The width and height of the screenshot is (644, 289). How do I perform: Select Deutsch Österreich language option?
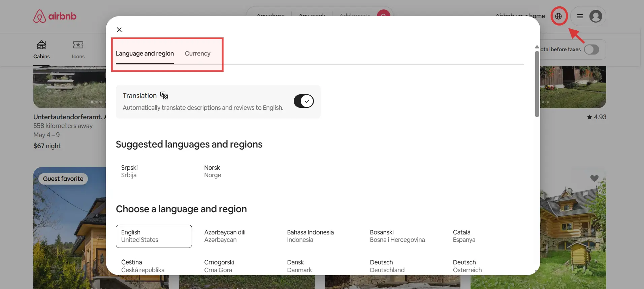click(x=485, y=266)
